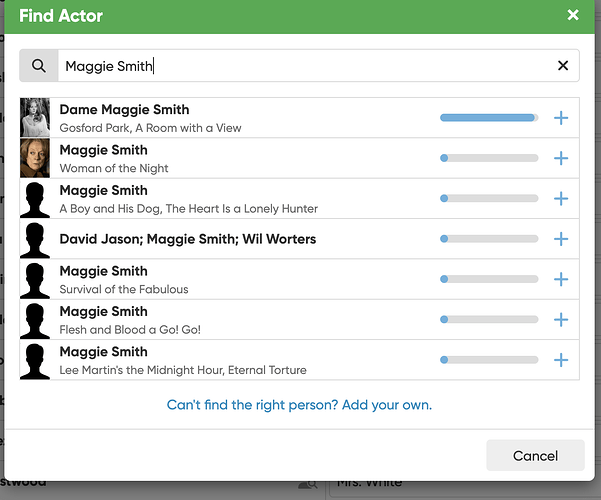Select the Dame Maggie Smith result name

pyautogui.click(x=124, y=110)
